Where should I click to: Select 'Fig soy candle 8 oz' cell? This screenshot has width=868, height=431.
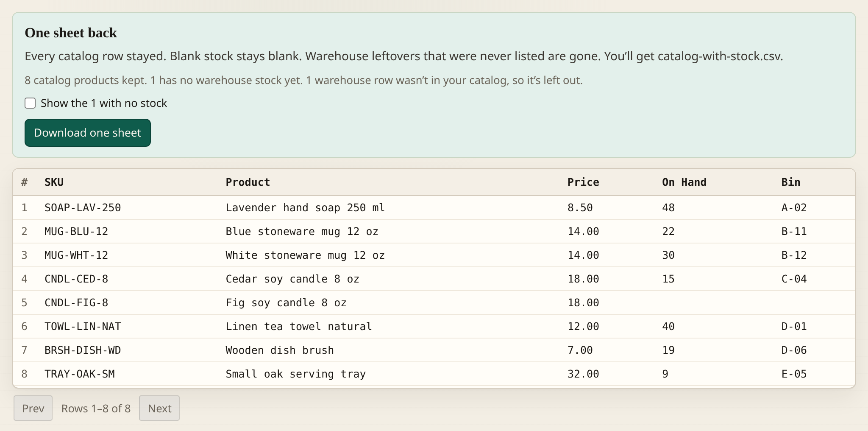pos(286,303)
